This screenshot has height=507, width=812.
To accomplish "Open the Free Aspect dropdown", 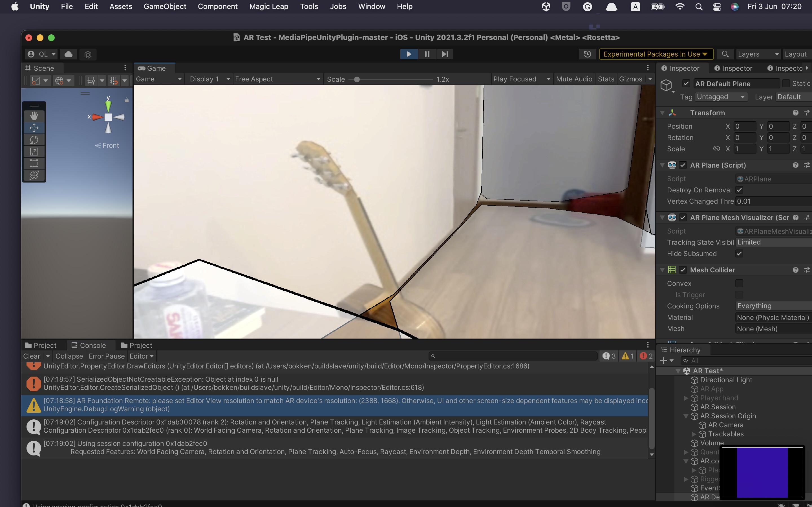I will point(277,79).
